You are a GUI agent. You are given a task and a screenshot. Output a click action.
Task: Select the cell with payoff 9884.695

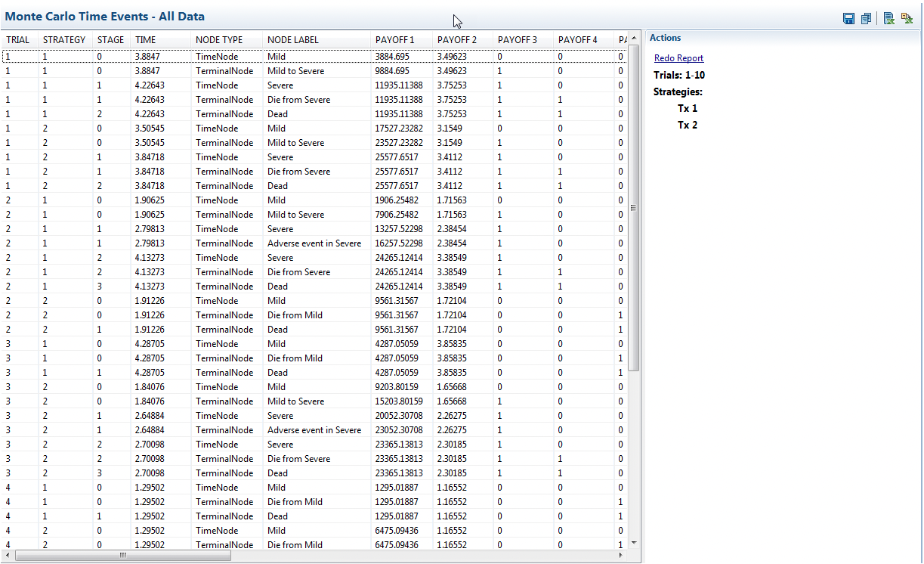tap(403, 71)
